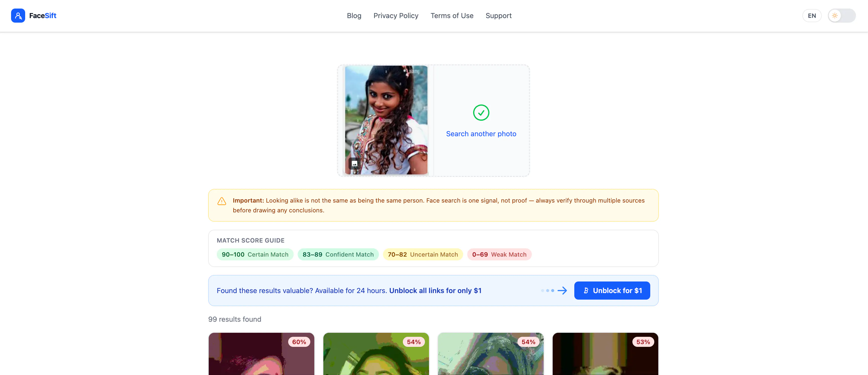Screen dimensions: 868x375
Task: Click the FaceSift logo icon
Action: click(x=18, y=16)
